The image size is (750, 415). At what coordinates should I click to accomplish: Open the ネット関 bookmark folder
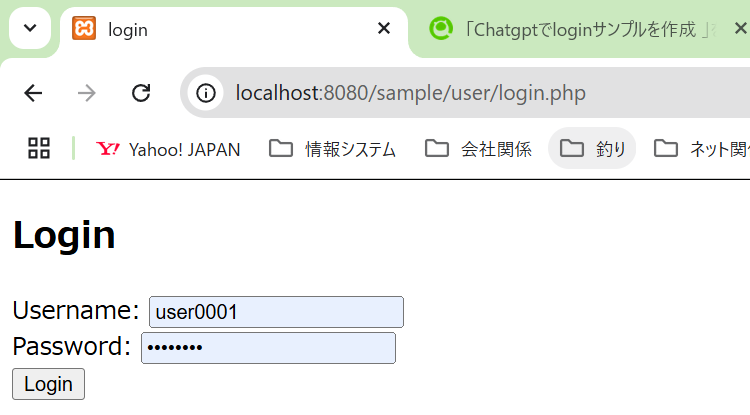(701, 149)
